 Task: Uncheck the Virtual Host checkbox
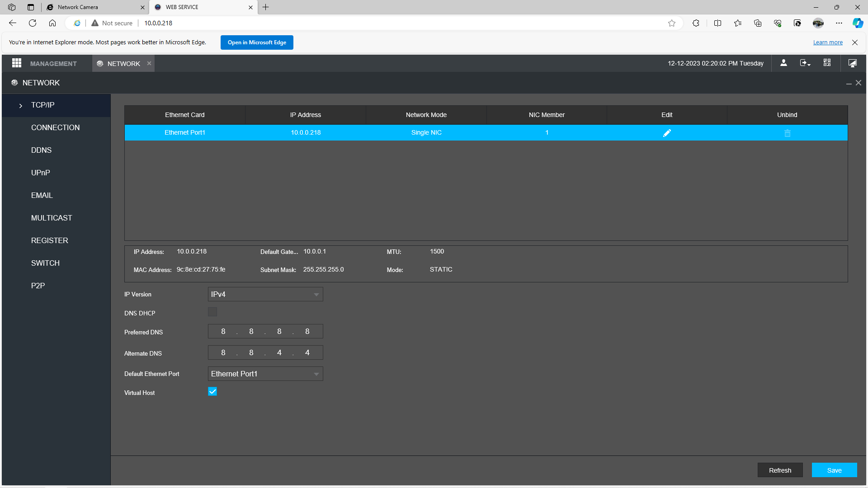tap(212, 391)
